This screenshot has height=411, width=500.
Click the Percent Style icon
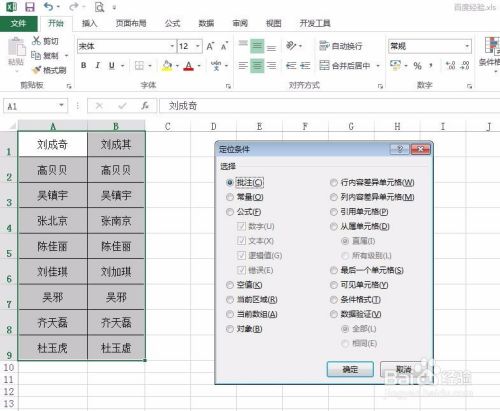[417, 66]
